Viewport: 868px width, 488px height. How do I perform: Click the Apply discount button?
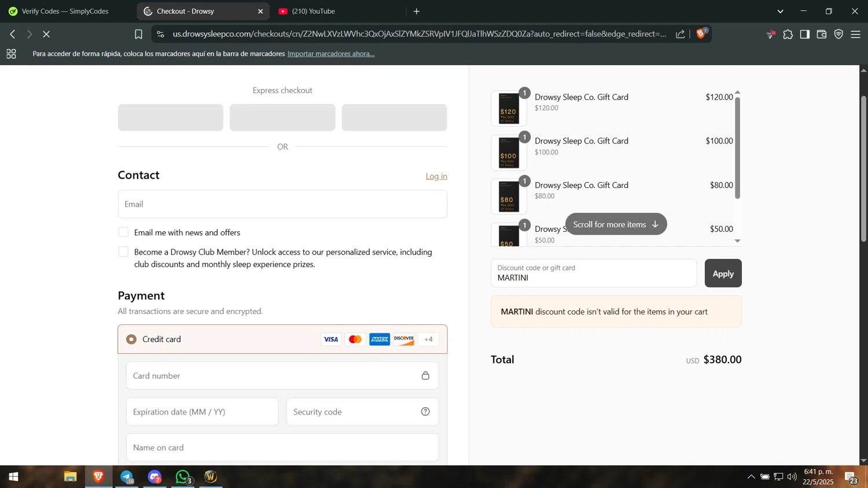click(x=723, y=273)
